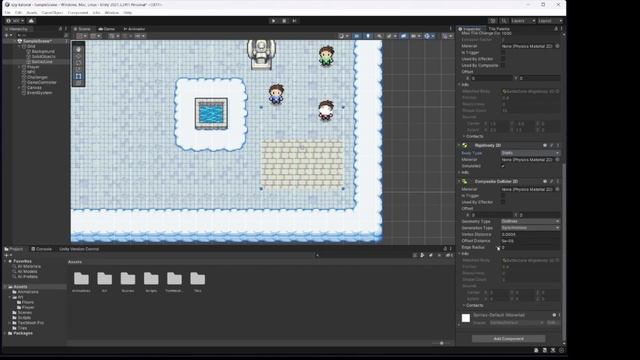Image resolution: width=640 pixels, height=360 pixels.
Task: Expand Contacts under Composite Collider 2D
Action: click(464, 305)
